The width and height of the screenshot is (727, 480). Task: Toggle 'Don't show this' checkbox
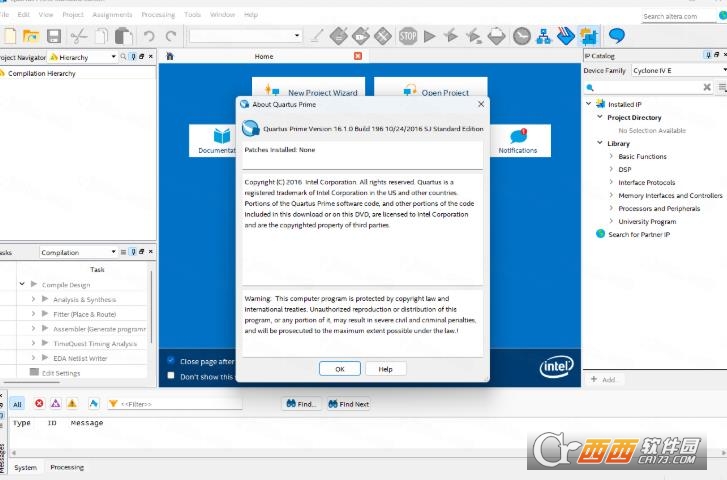point(171,376)
